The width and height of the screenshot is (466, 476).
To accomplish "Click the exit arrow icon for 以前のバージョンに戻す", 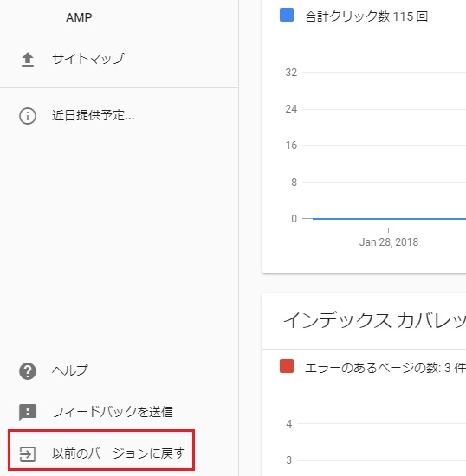I will [x=28, y=454].
